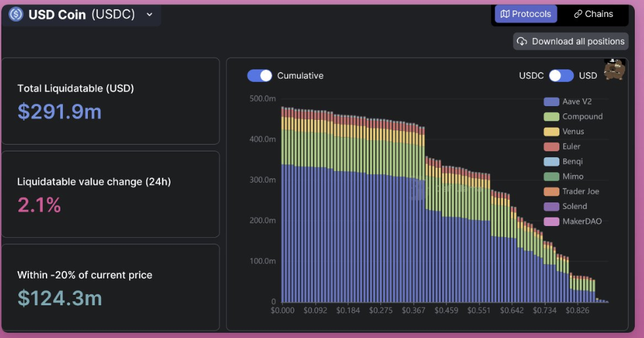Hide Trader Joe series via legend label
The image size is (644, 338).
[x=581, y=191]
